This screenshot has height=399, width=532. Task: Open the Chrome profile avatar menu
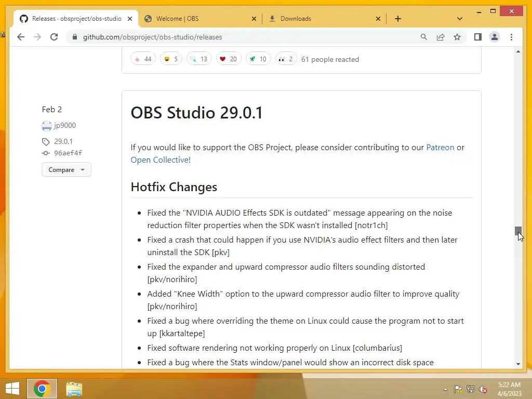click(x=495, y=37)
